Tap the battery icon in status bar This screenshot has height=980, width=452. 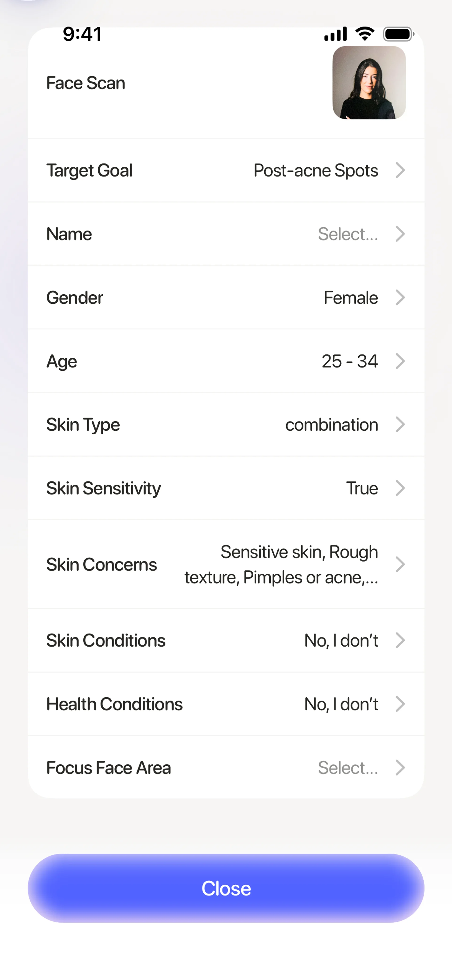(x=398, y=34)
